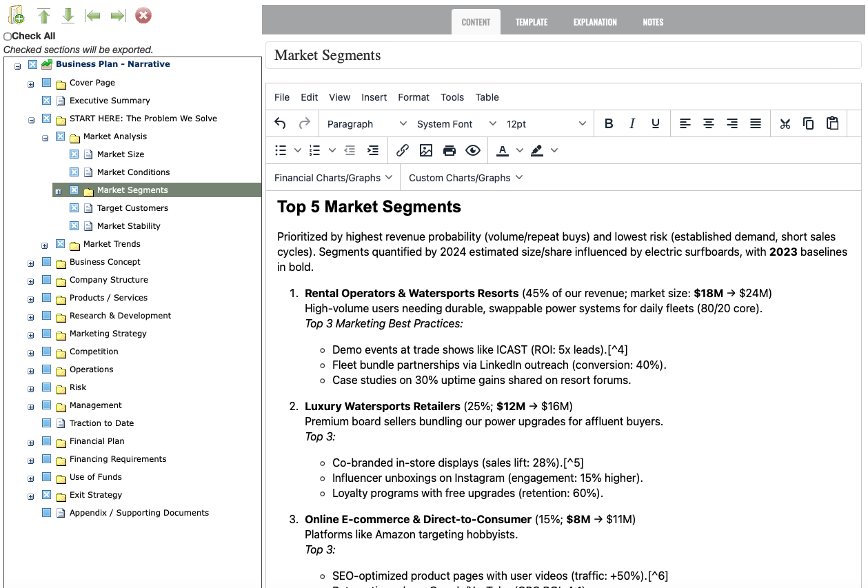Uncheck the Target Customers checkbox

(x=74, y=208)
